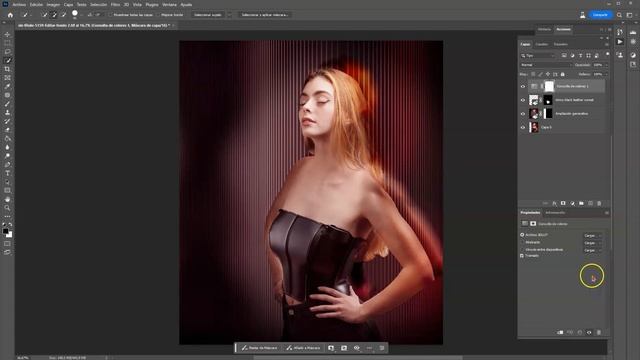The width and height of the screenshot is (640, 360).
Task: Open the Abstracto Cargar dropdown
Action: pos(592,243)
